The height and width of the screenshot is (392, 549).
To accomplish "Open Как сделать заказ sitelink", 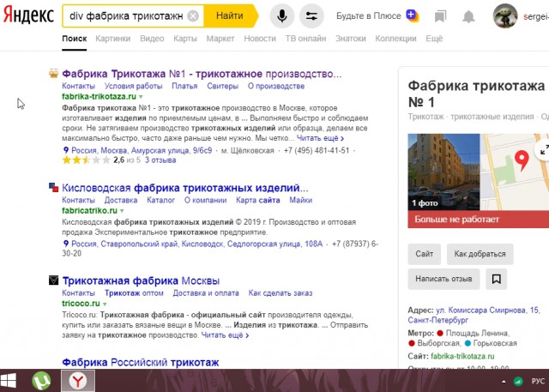I will point(281,293).
